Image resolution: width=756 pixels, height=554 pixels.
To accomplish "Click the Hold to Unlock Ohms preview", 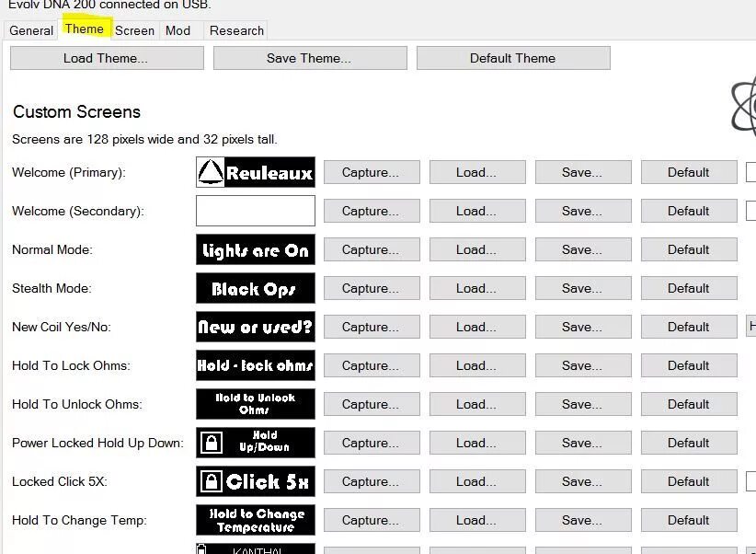I will 256,404.
